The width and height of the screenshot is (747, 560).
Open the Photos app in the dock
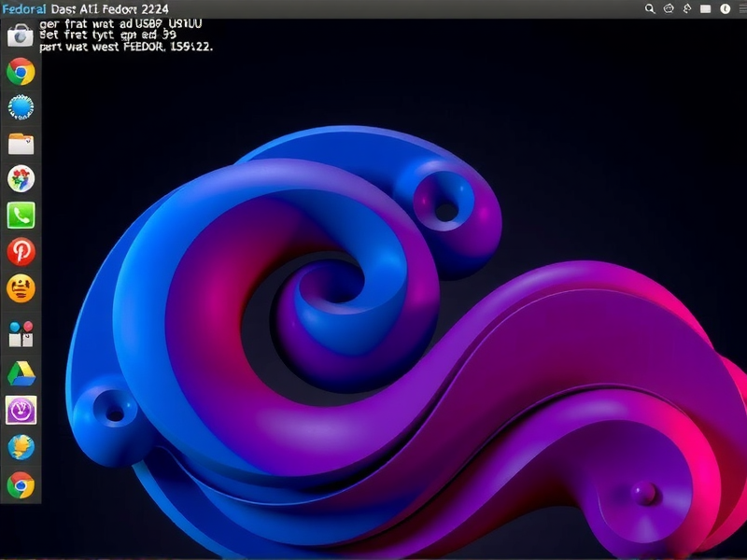[x=19, y=177]
